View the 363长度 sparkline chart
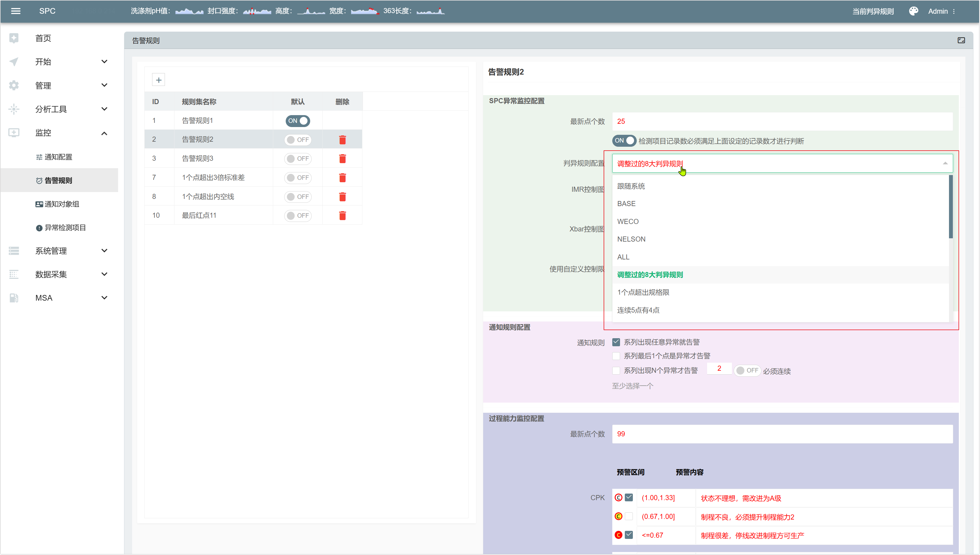Screen dimensions: 980x555 (x=431, y=11)
